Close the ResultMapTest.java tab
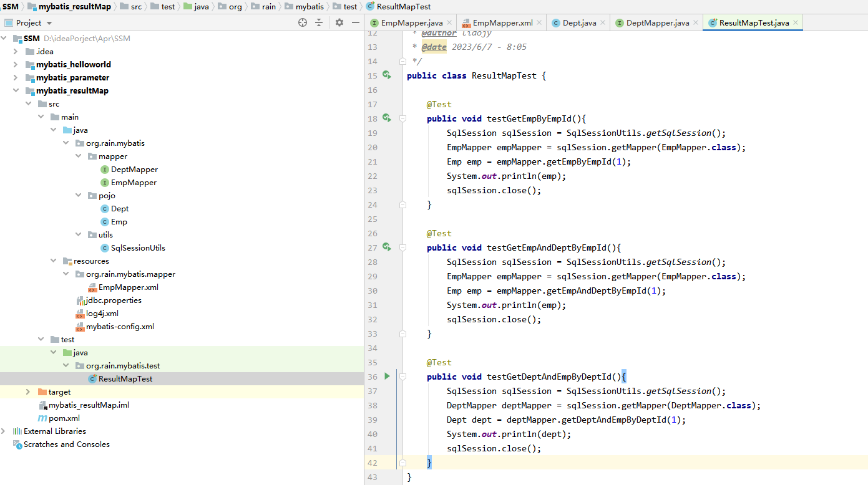This screenshot has width=868, height=485. pyautogui.click(x=796, y=23)
